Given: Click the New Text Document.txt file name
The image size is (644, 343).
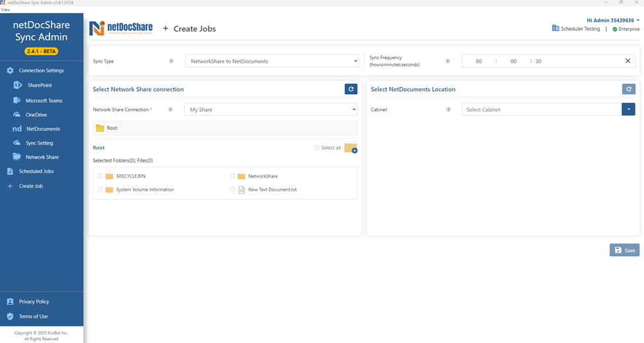Looking at the screenshot, I should click(x=272, y=189).
